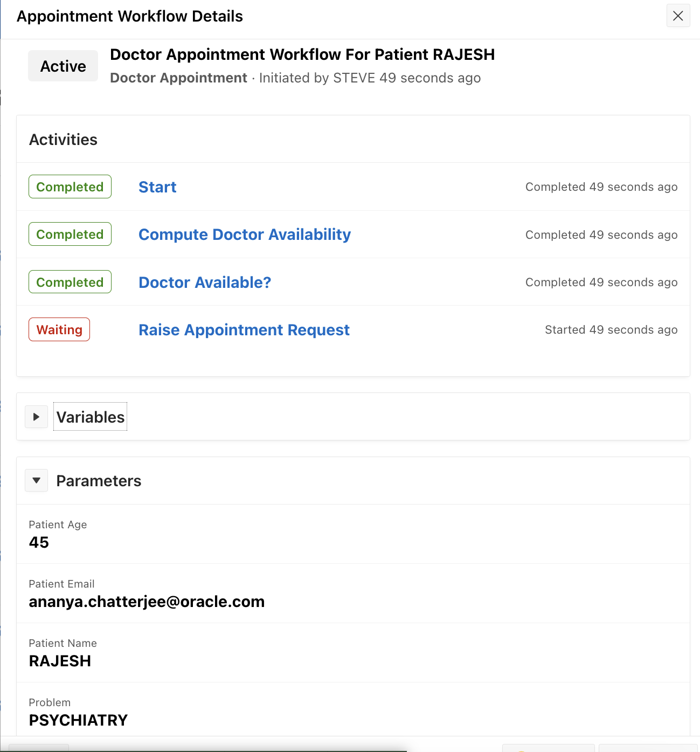Expand the Variables section arrow
700x752 pixels.
coord(37,417)
